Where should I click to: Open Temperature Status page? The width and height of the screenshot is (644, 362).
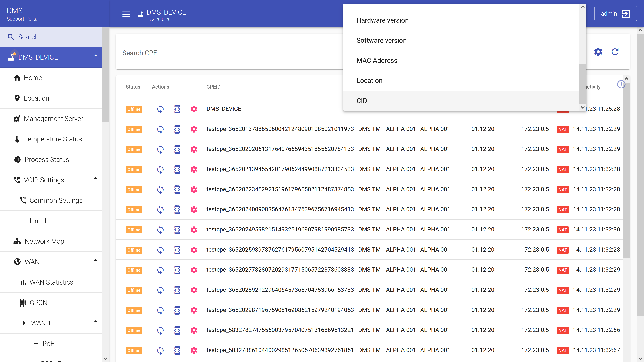pyautogui.click(x=53, y=139)
